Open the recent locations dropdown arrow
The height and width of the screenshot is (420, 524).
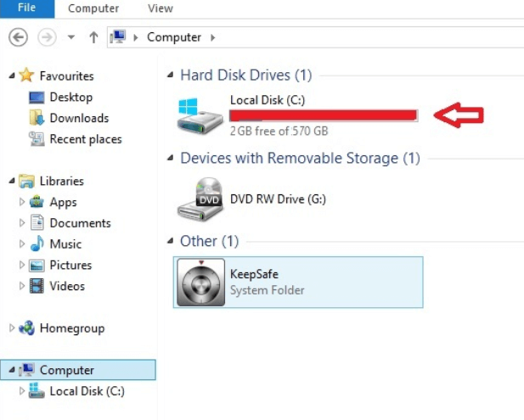(x=70, y=37)
